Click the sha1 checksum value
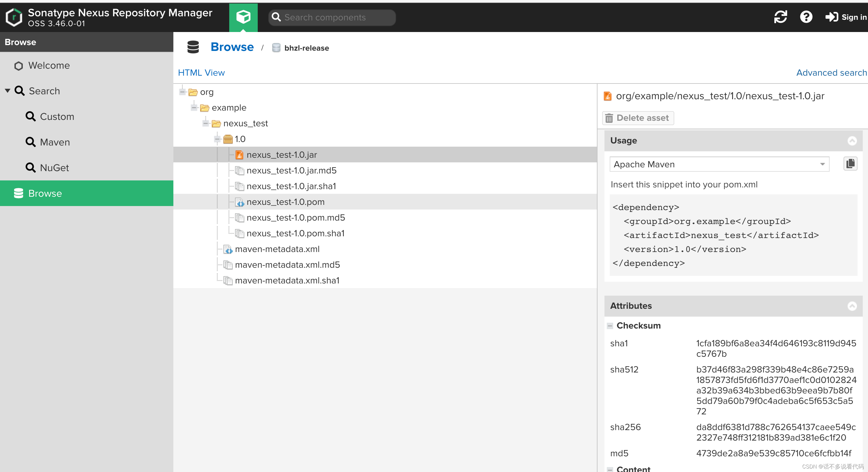The image size is (868, 472). [776, 349]
